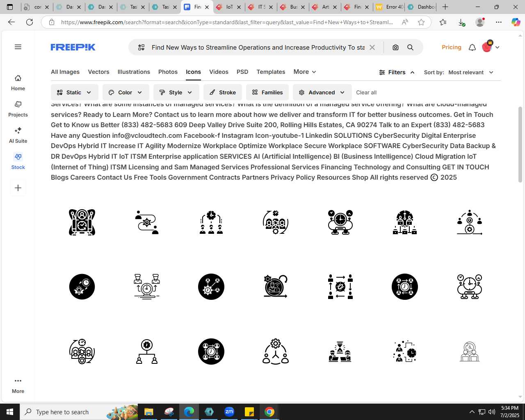
Task: Open More options in sidebar
Action: [x=18, y=386]
